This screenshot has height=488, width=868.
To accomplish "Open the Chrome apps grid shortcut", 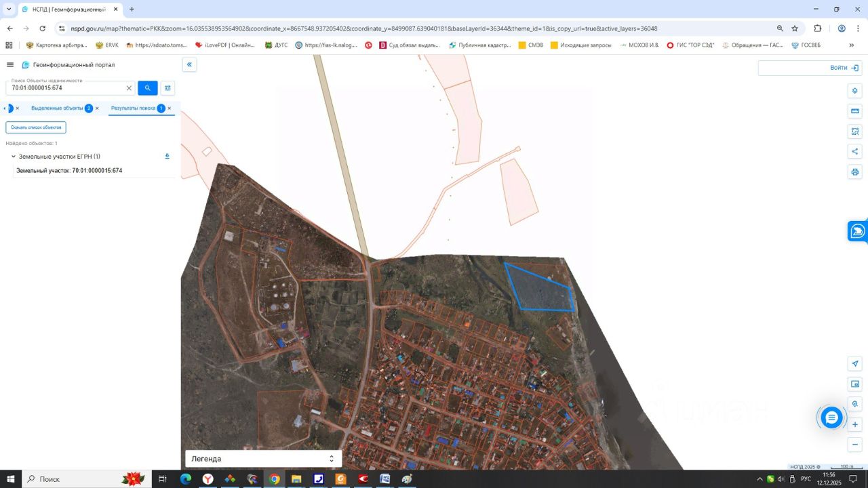I will coord(9,45).
